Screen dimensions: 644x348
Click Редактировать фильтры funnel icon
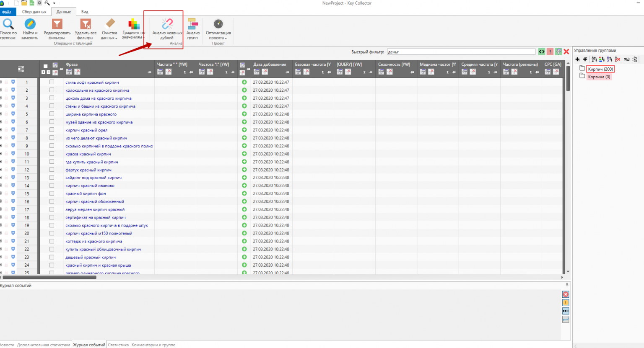pyautogui.click(x=57, y=24)
